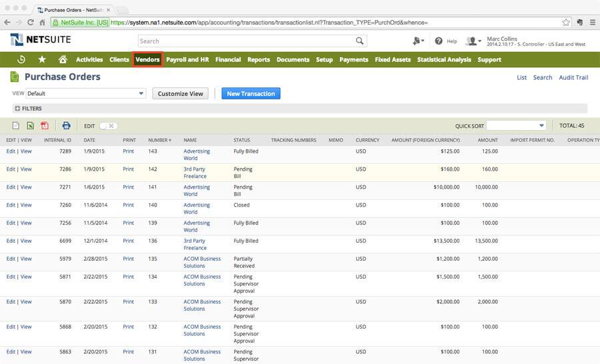Open 3rd Party Freelance on order 136
This screenshot has height=364, width=600.
[x=195, y=244]
